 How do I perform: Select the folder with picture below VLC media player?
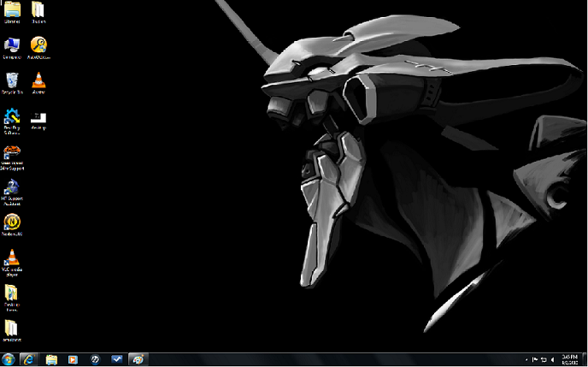(x=11, y=298)
